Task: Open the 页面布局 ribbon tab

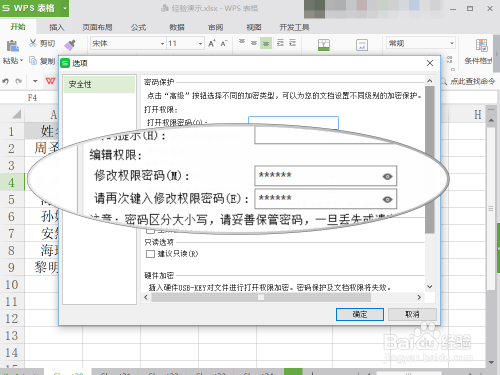Action: [97, 27]
